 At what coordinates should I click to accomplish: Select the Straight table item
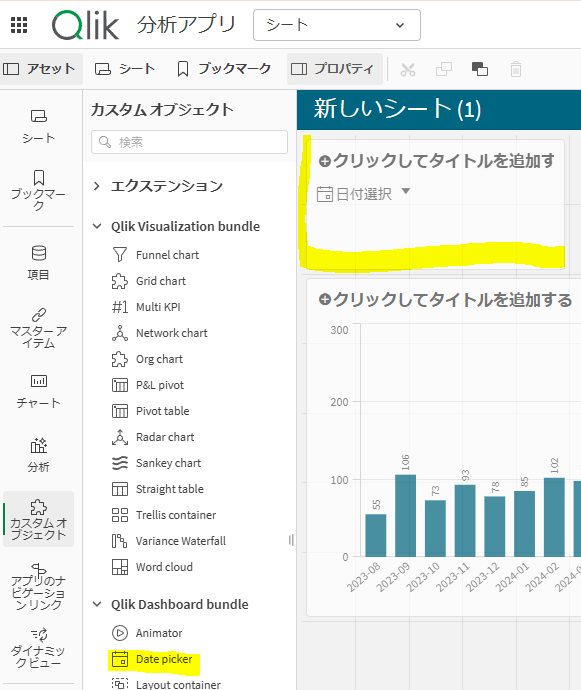tap(158, 489)
